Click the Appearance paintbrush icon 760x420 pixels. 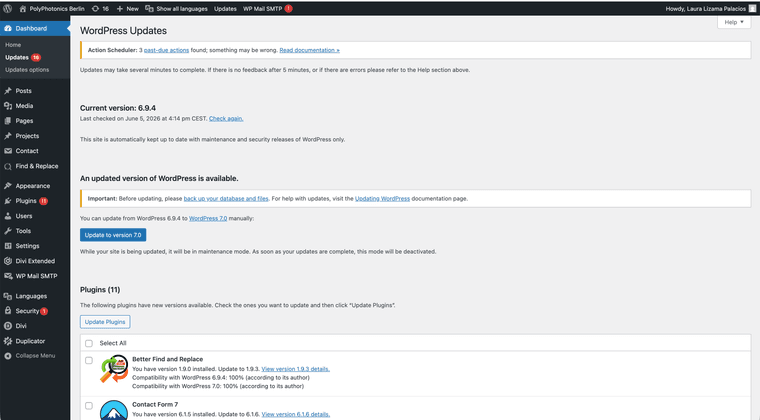coord(8,186)
